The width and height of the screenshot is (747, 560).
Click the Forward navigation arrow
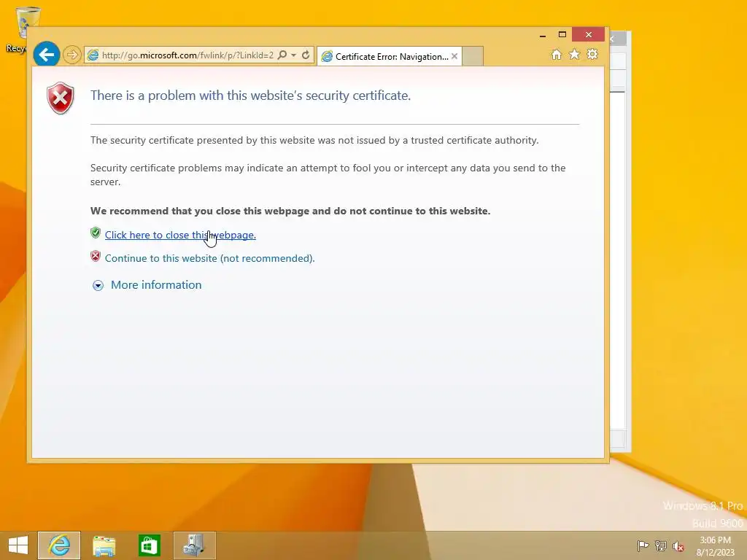pyautogui.click(x=72, y=55)
